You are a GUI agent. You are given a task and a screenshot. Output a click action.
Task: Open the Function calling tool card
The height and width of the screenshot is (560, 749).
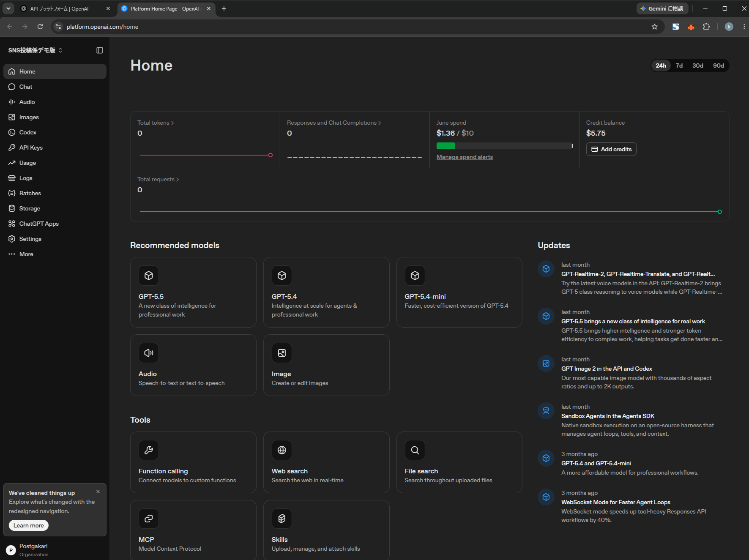[x=193, y=462]
